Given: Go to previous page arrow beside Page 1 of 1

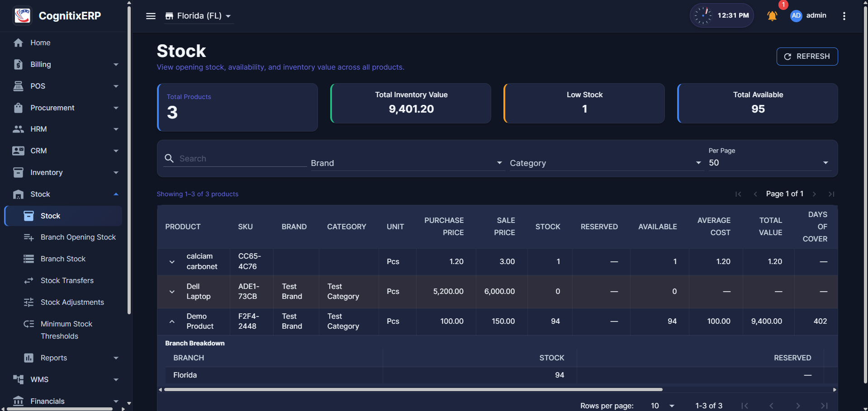Looking at the screenshot, I should coord(755,194).
